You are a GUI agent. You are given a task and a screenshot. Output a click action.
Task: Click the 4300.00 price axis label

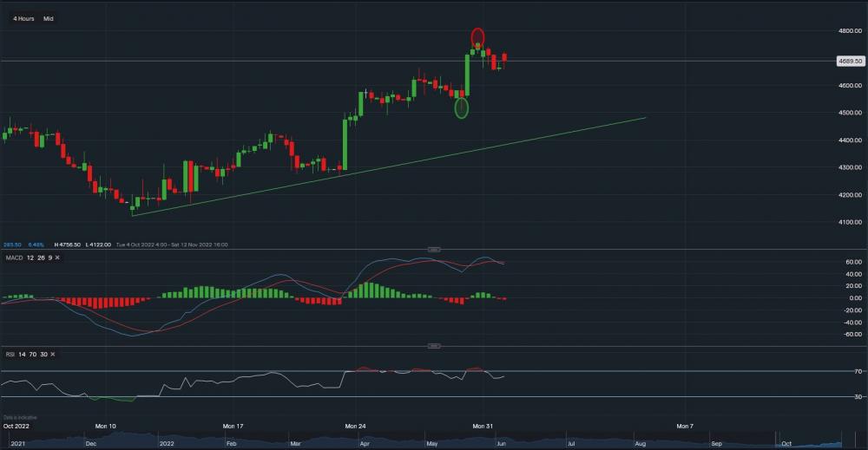click(x=851, y=167)
